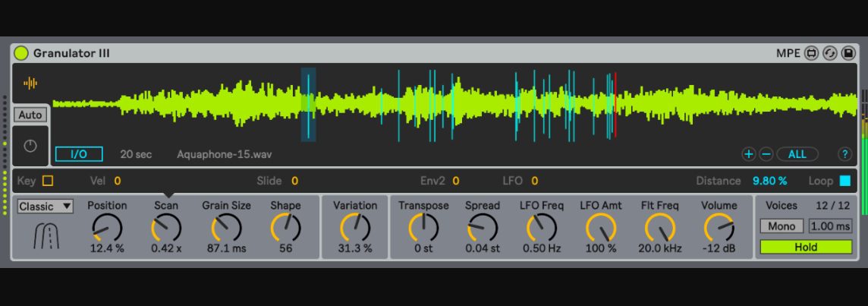Click the LFO Amt value 100 %
This screenshot has height=306, width=868.
pos(601,248)
